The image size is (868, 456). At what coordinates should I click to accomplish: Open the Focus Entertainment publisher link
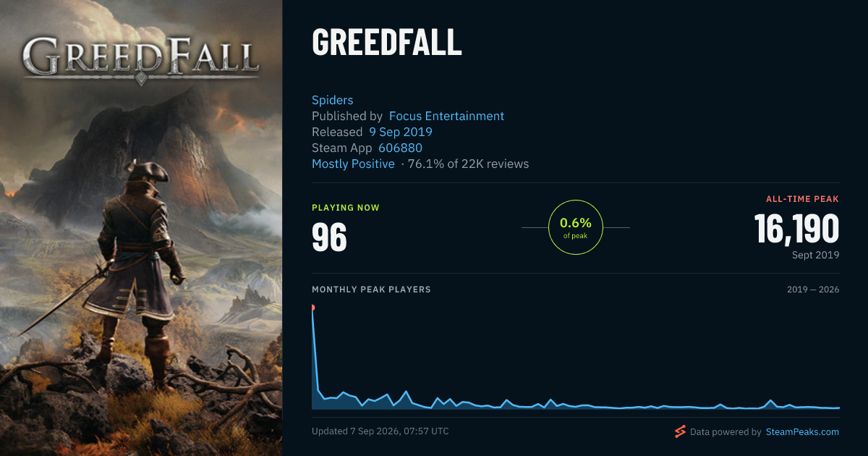coord(446,116)
